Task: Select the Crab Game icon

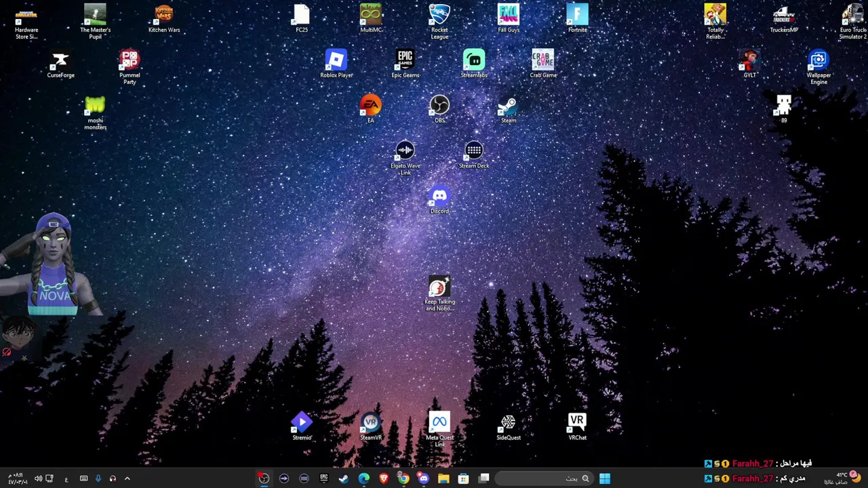Action: (542, 64)
